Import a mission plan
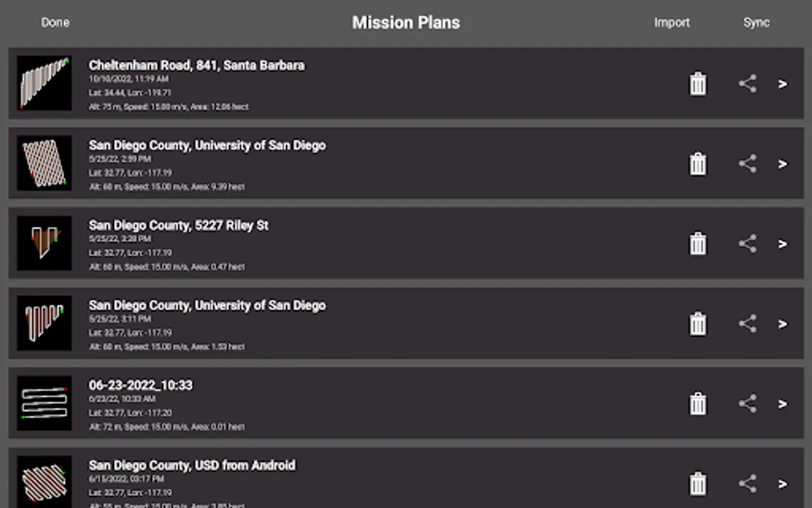 tap(672, 23)
